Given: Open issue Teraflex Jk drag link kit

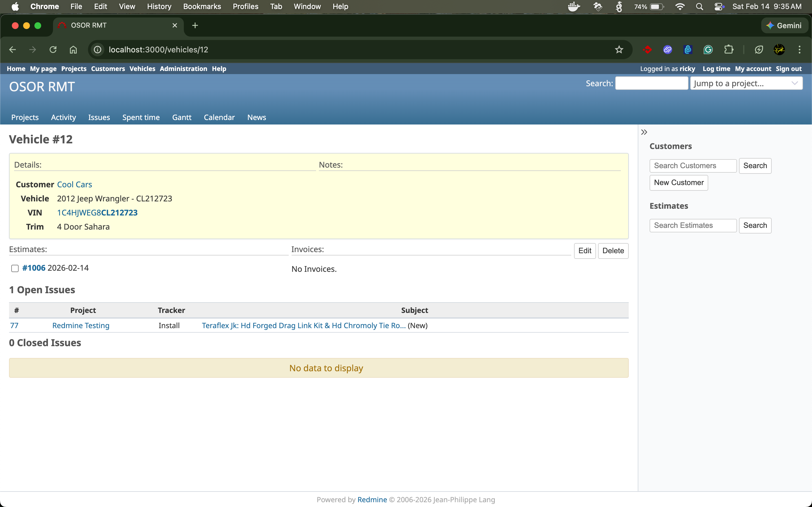Looking at the screenshot, I should coord(303,326).
